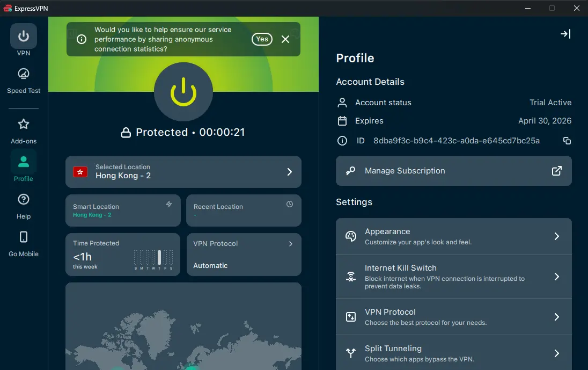
Task: Click the April 30, 2026 expiry date
Action: [x=545, y=121]
